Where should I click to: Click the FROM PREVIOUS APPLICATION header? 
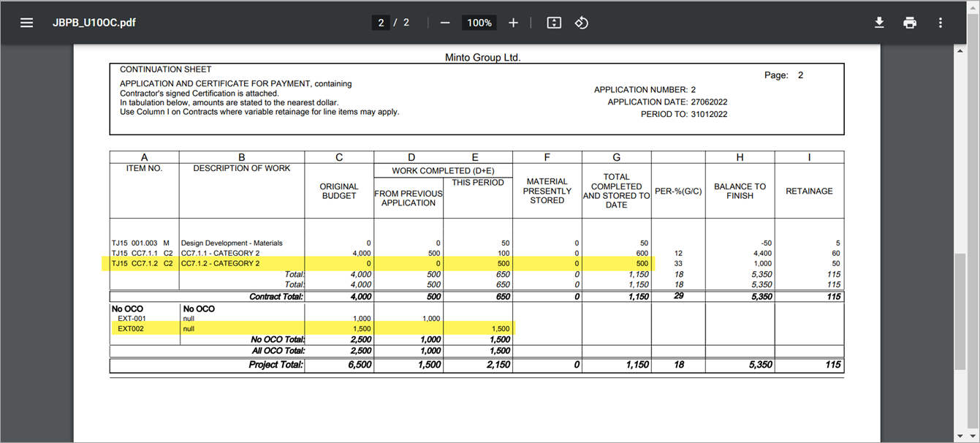(x=409, y=198)
